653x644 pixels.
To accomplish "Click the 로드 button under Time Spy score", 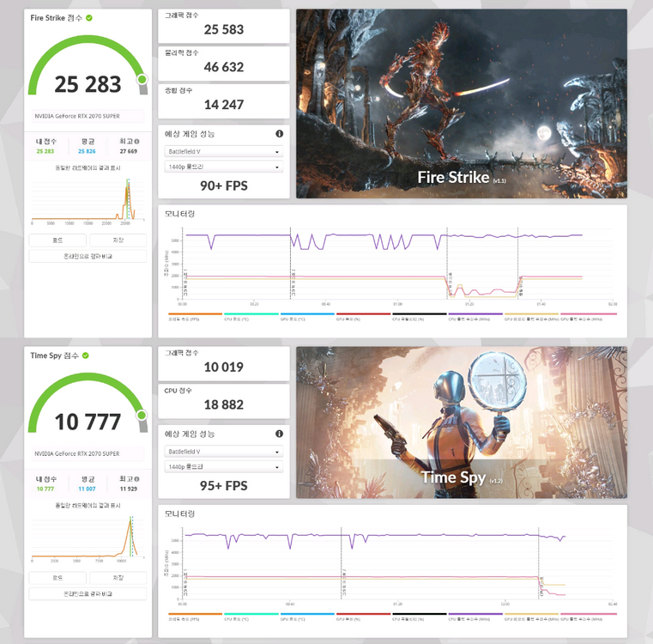I will [x=57, y=578].
